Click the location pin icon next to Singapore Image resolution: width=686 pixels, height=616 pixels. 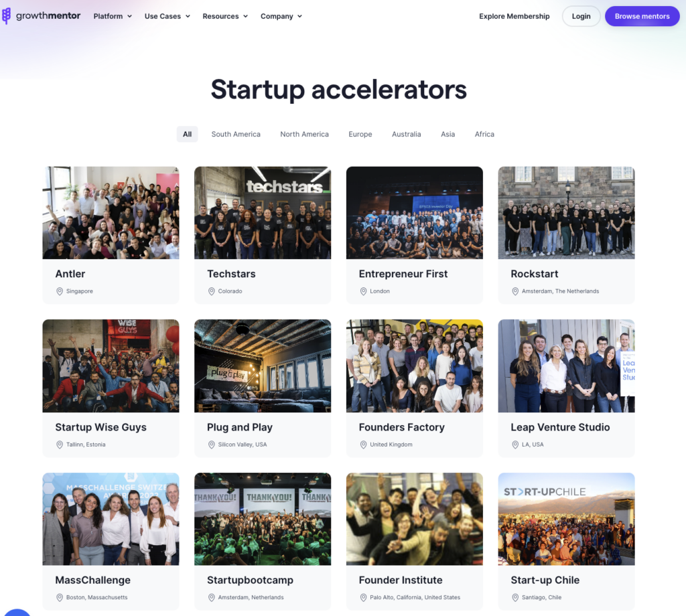[60, 291]
